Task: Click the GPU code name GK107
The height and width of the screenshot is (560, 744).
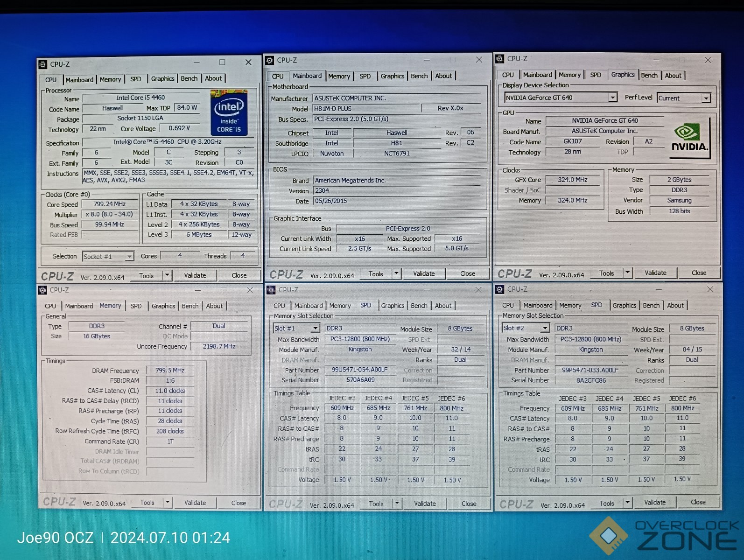Action: (x=573, y=141)
